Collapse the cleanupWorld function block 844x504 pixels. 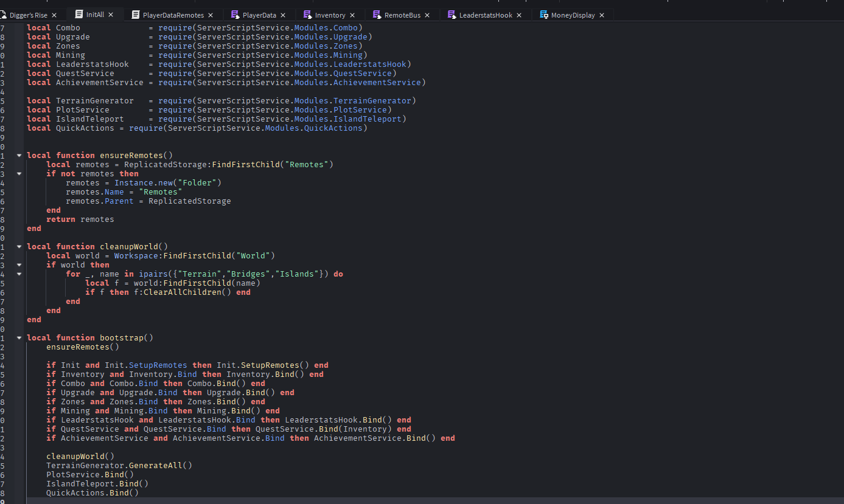(19, 247)
